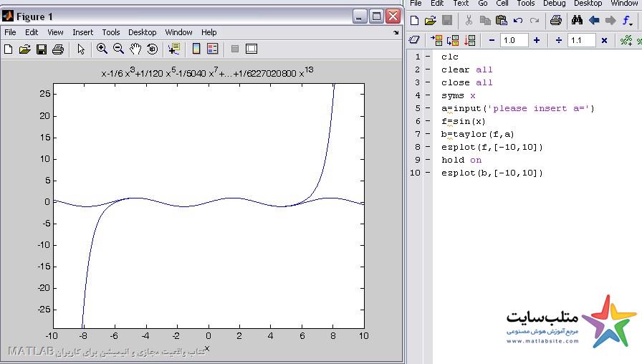The image size is (642, 364).
Task: Open Edit menu in Figure window
Action: pyautogui.click(x=32, y=32)
